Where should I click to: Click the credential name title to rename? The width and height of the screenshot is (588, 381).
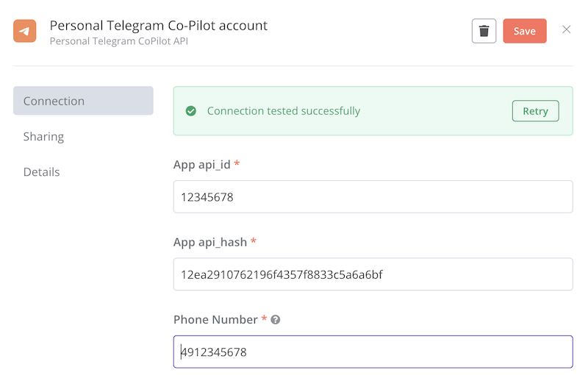pos(158,26)
